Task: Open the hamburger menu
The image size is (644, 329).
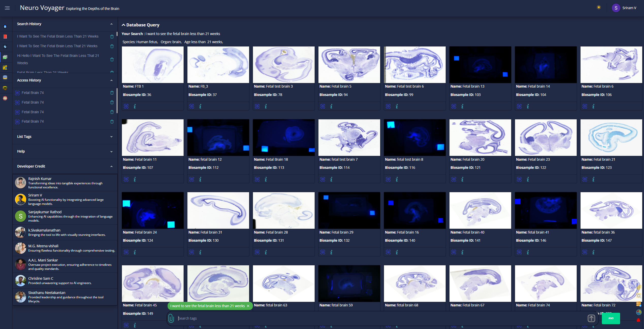Action: pyautogui.click(x=7, y=8)
